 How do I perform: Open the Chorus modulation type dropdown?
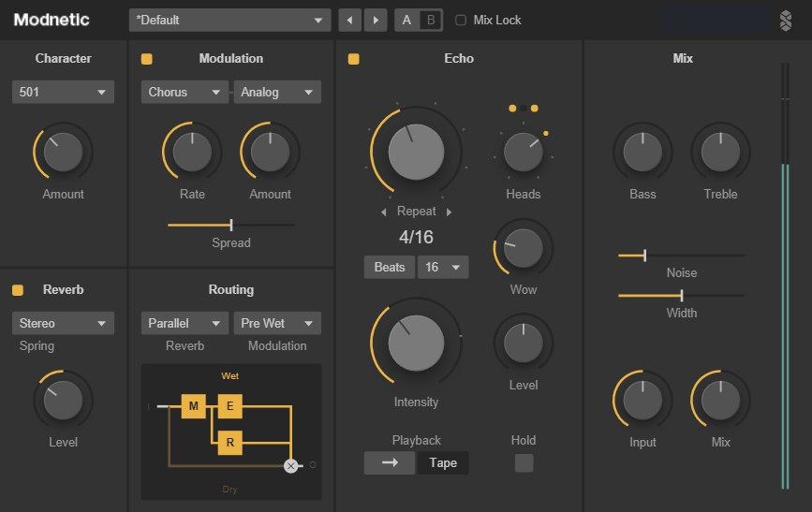185,92
